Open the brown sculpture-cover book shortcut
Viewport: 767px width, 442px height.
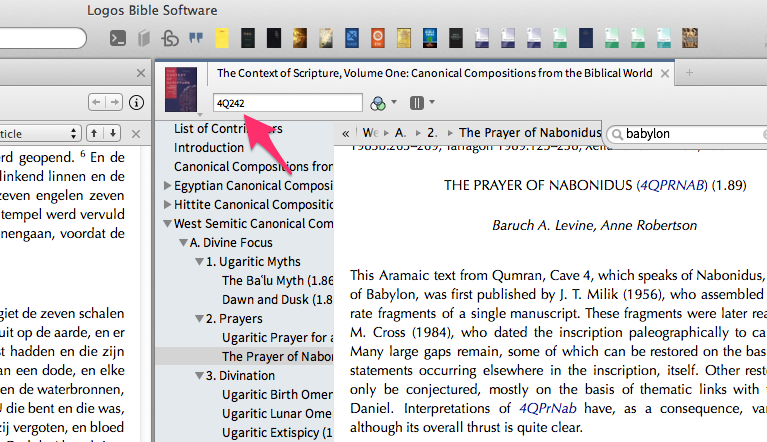tap(690, 38)
